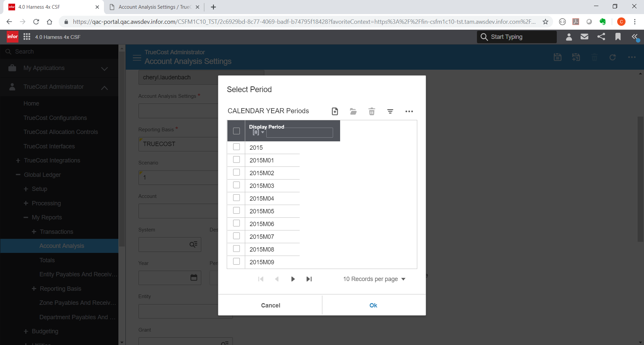Click the save icon in page toolbar
644x345 pixels.
557,57
